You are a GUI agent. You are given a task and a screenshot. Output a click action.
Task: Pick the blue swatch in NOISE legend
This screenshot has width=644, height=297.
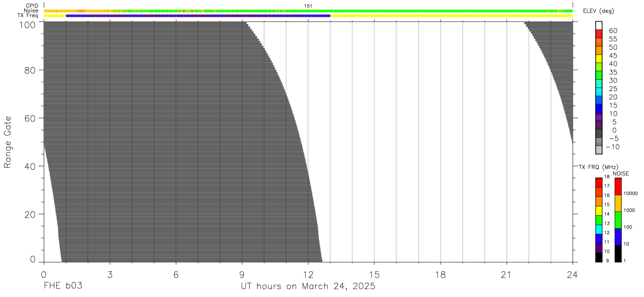point(618,237)
